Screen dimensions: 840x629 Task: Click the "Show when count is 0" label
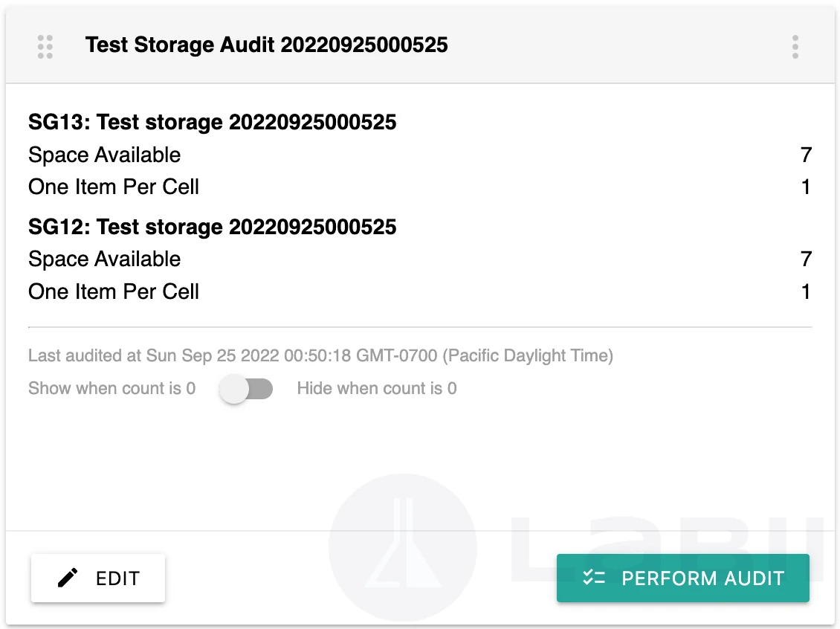(112, 388)
